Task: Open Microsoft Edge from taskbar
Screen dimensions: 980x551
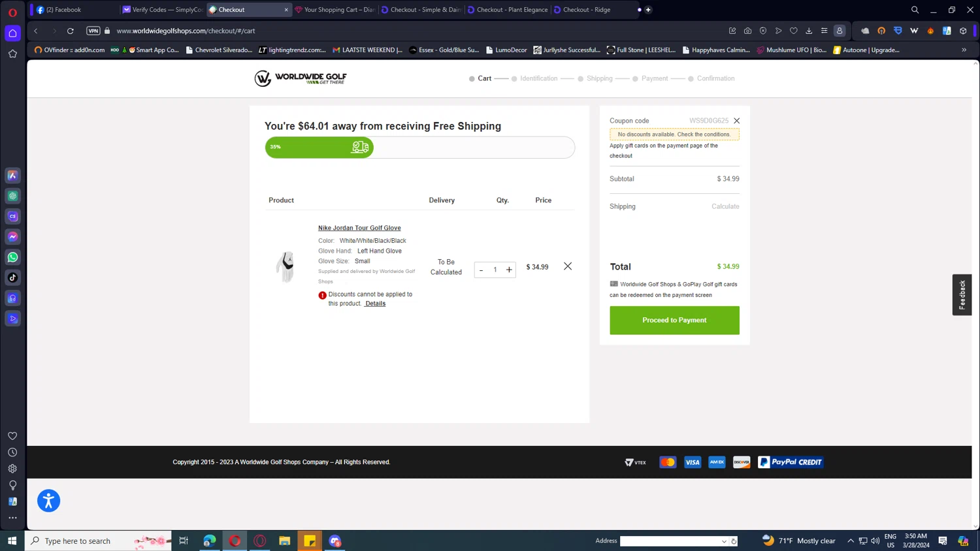Action: (210, 541)
